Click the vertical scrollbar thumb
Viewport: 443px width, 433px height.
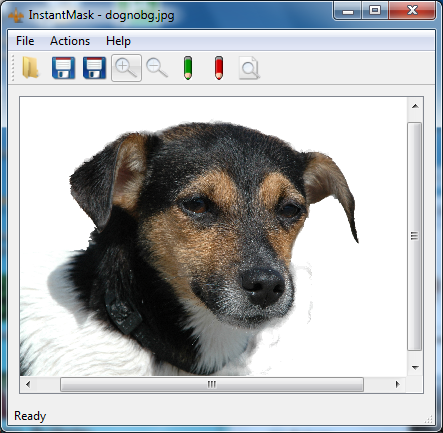point(415,236)
